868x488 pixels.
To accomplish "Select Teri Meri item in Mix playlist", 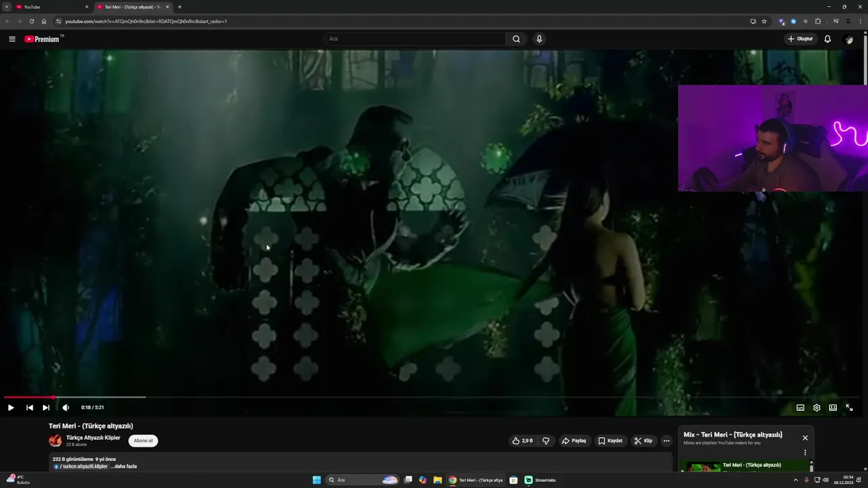I will [745, 466].
